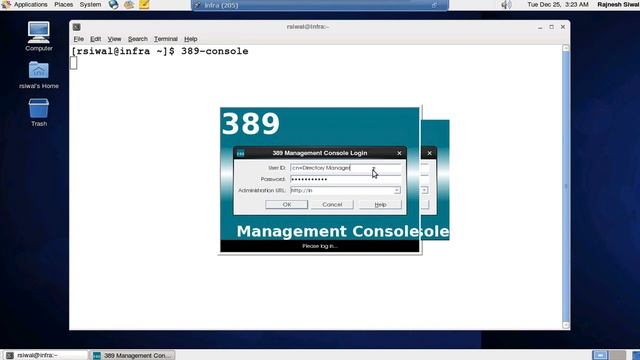Click the terminal vertical scrollbar
Viewport: 640px width, 360px height.
566,186
